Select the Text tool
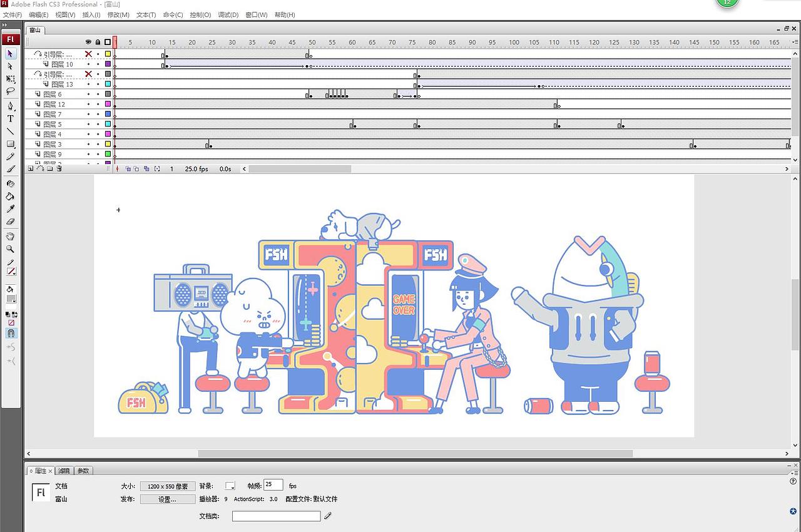The image size is (801, 532). [10, 118]
